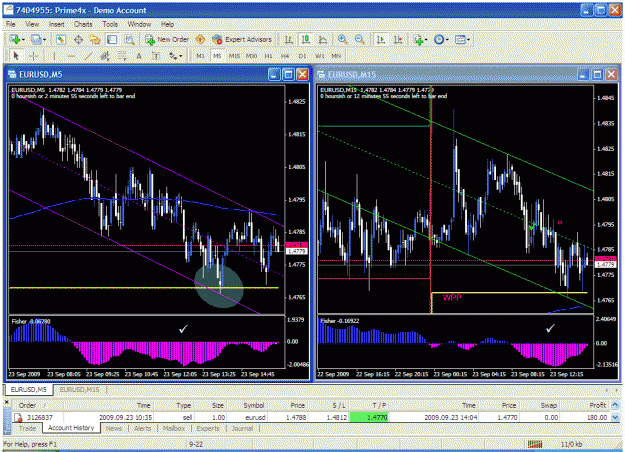Open the Charts menu

coord(83,24)
